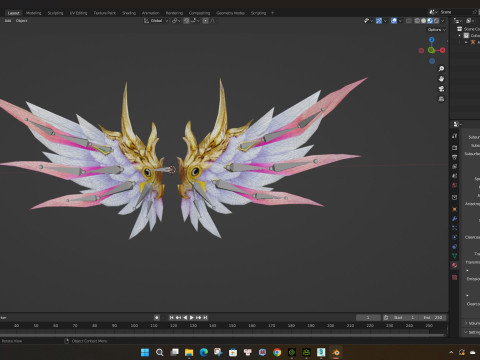Toggle proportional editing in header

pyautogui.click(x=206, y=21)
